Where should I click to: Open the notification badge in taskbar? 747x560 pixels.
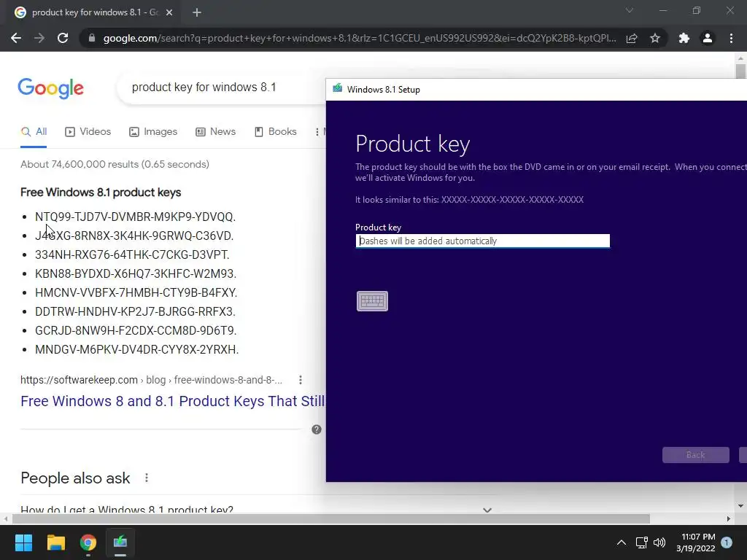click(x=727, y=542)
